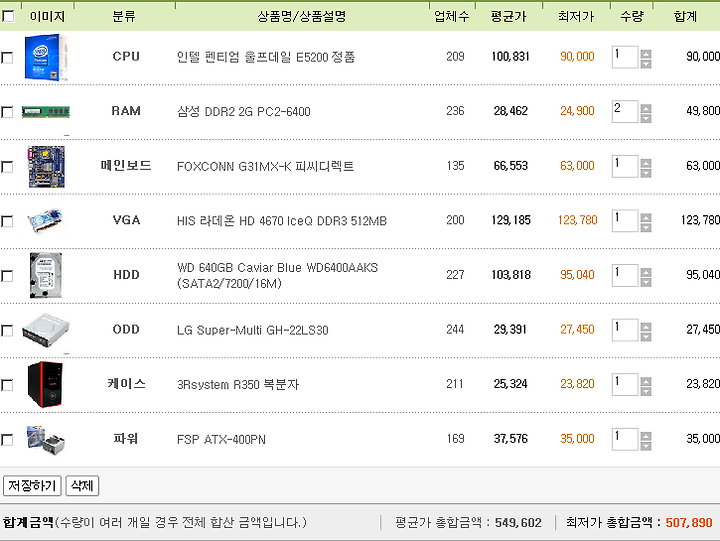
Task: Click the CPU quantity input field
Action: point(625,57)
